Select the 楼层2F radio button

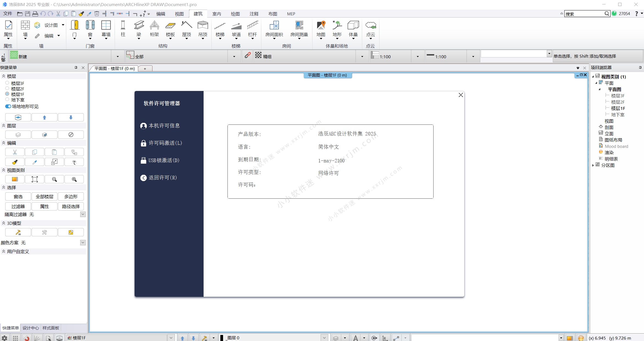pyautogui.click(x=7, y=88)
